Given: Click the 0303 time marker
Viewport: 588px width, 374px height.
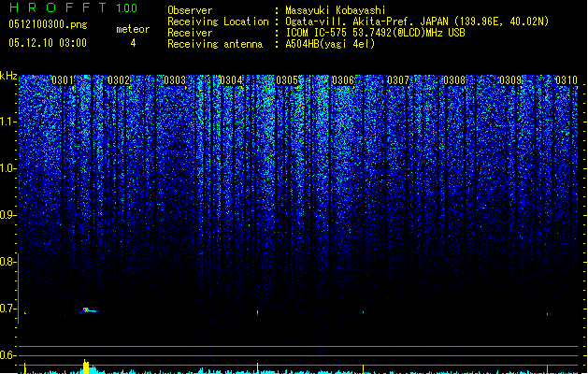Looking at the screenshot, I should (175, 80).
